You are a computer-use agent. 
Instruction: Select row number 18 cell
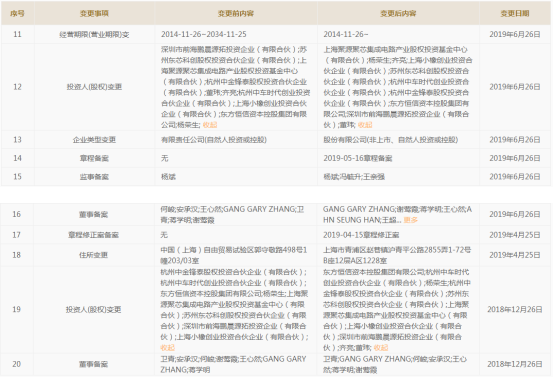17,255
